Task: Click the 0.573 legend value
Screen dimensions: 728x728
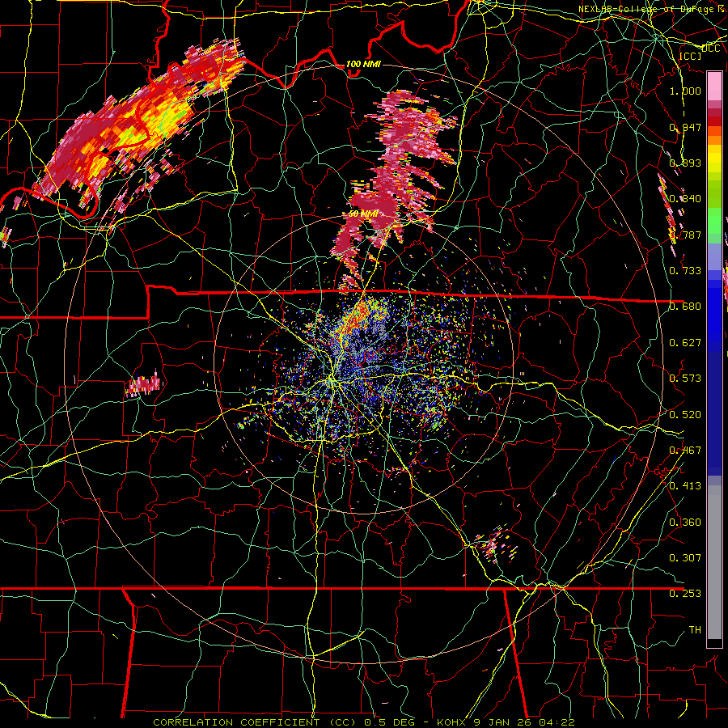Action: 685,379
